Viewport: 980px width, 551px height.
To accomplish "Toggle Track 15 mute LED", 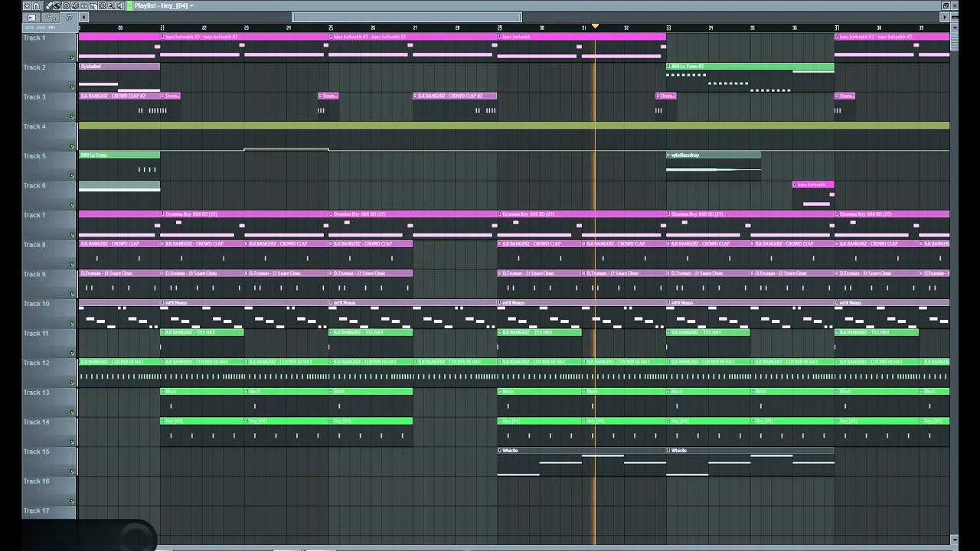I will (x=72, y=471).
